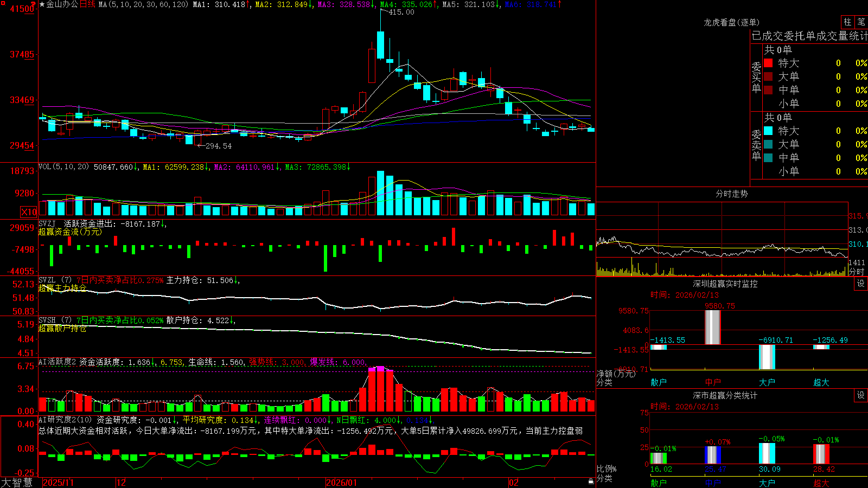
Task: Click the X10 volume multiplier box
Action: 29,212
